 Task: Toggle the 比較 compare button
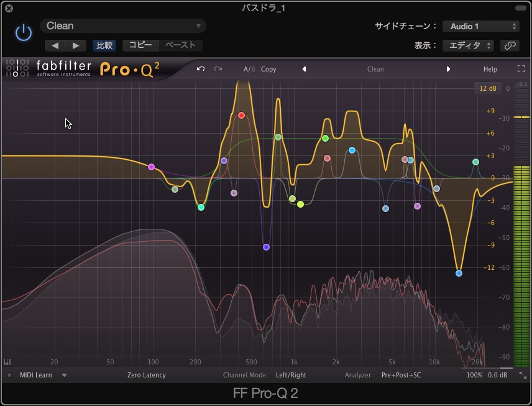tap(104, 45)
